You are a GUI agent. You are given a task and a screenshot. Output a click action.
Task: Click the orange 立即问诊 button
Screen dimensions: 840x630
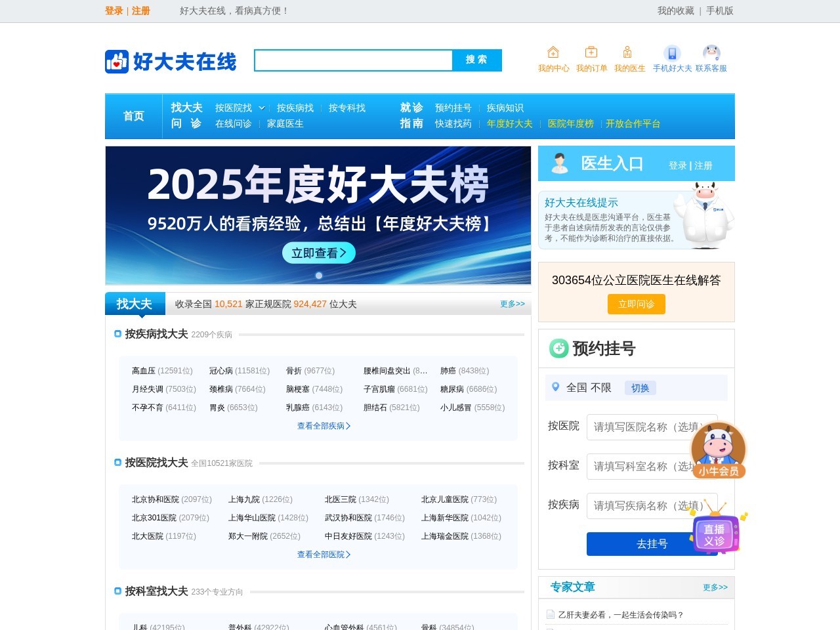click(x=636, y=304)
